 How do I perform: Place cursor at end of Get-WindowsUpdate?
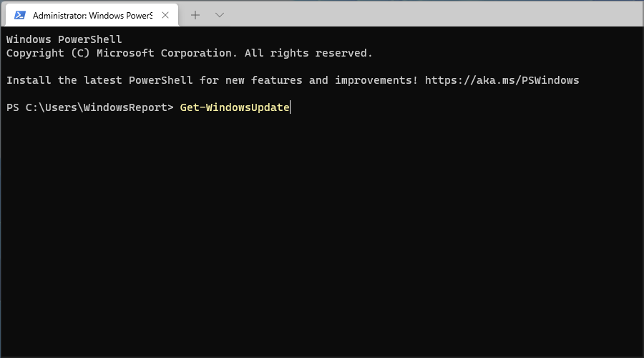coord(290,107)
